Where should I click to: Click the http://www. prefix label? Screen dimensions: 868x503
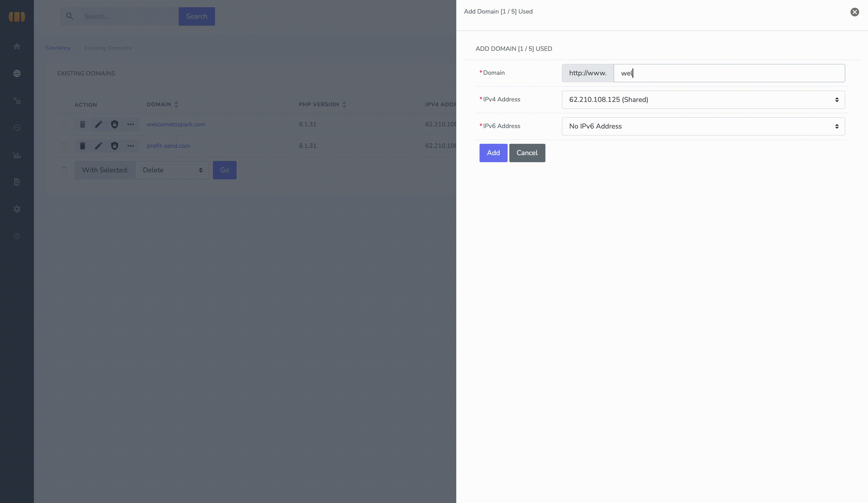(x=588, y=73)
